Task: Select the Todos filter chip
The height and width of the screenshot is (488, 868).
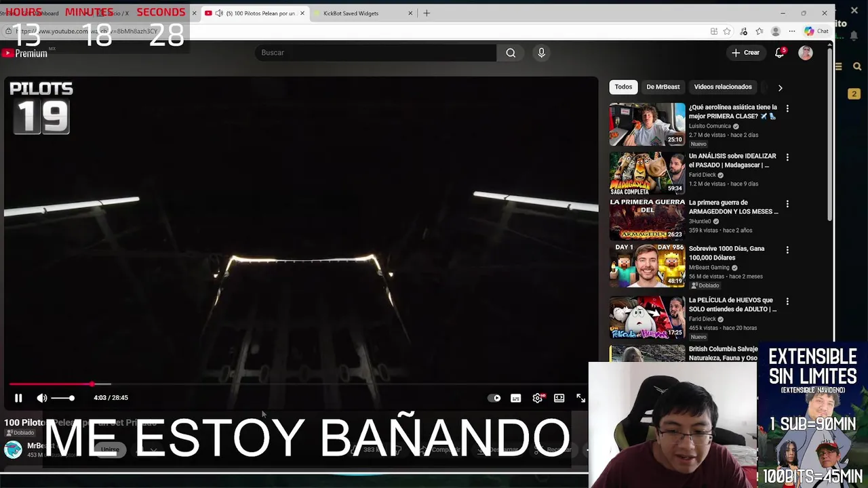Action: pos(623,87)
